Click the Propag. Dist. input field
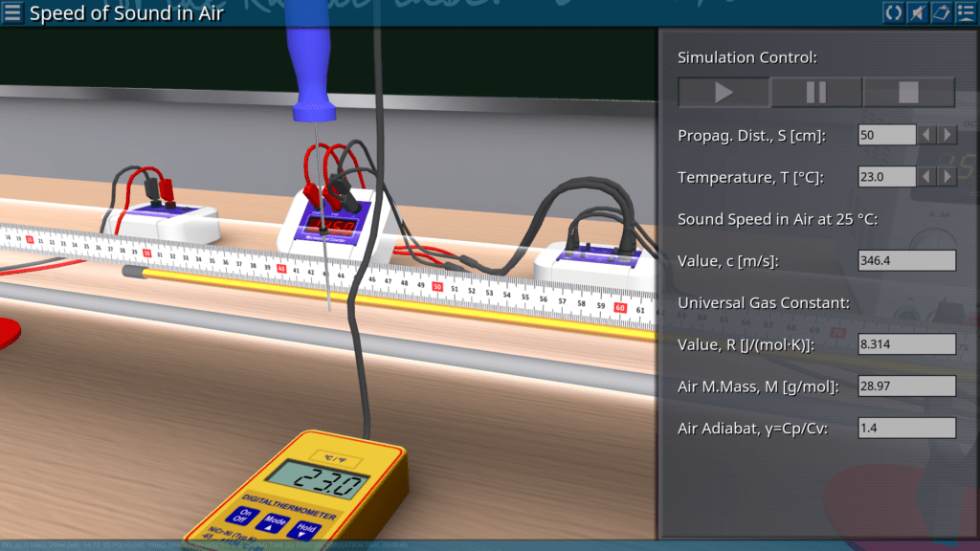 click(886, 135)
